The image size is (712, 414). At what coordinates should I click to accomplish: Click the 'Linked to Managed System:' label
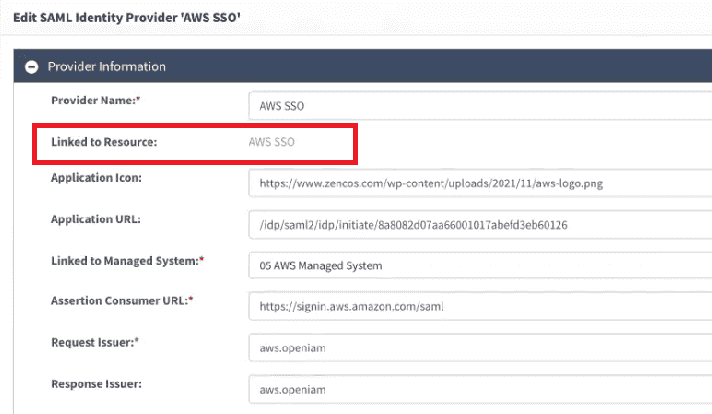(122, 260)
